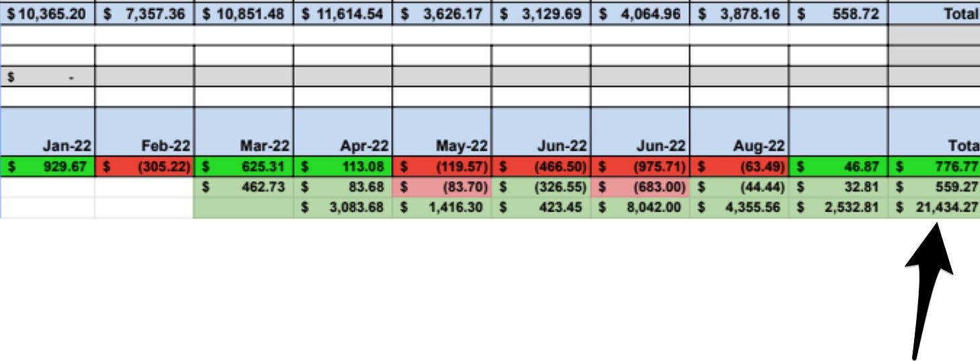Image resolution: width=980 pixels, height=361 pixels.
Task: Click the Aug-22 header cell
Action: 740,132
